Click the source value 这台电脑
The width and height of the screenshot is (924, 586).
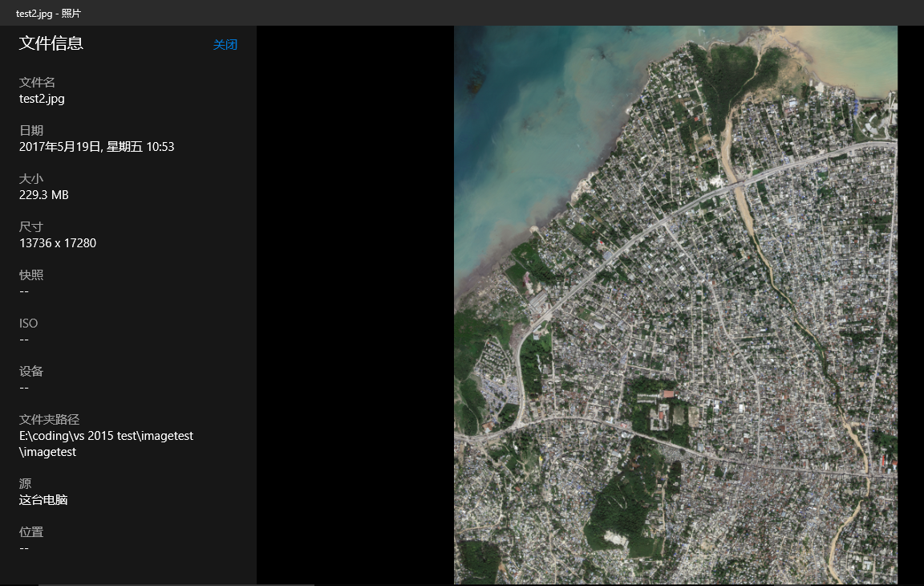tap(43, 500)
